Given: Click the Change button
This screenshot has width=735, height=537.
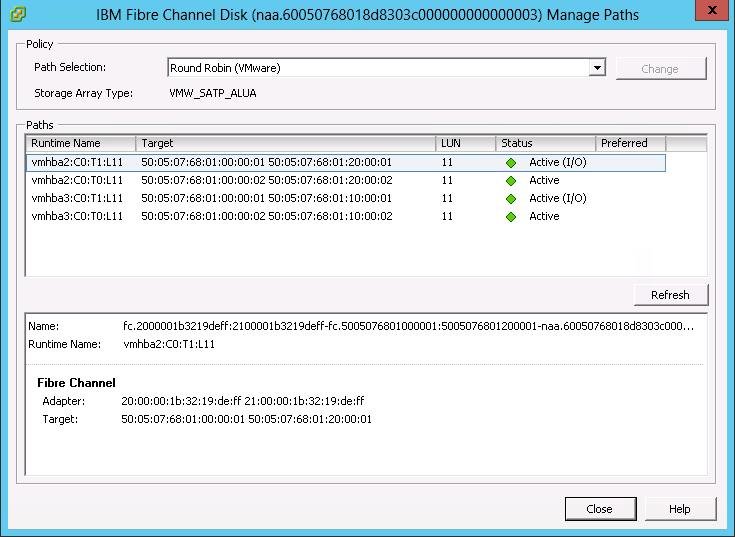Looking at the screenshot, I should [660, 69].
